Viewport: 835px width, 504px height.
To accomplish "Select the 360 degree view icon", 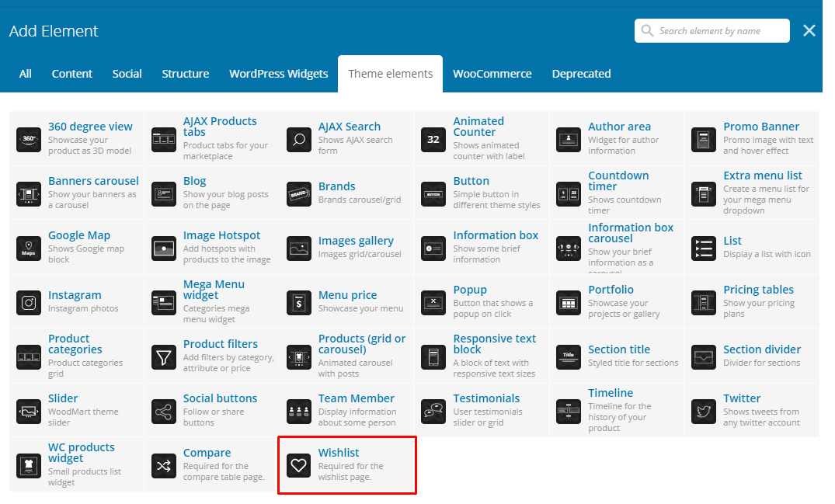I will pyautogui.click(x=29, y=140).
